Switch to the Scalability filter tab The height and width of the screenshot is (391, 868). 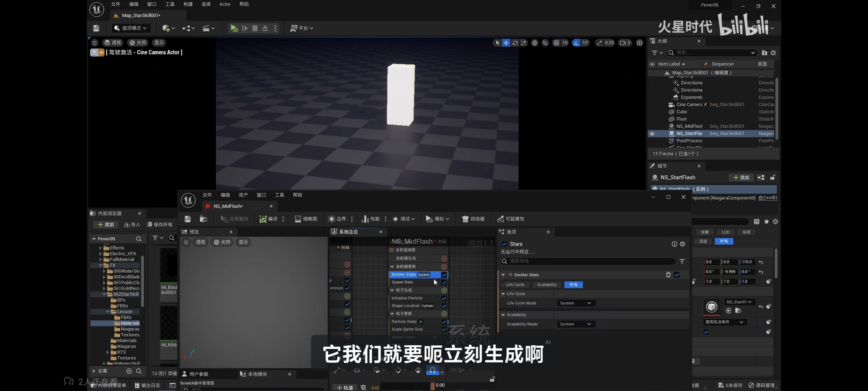coord(546,285)
